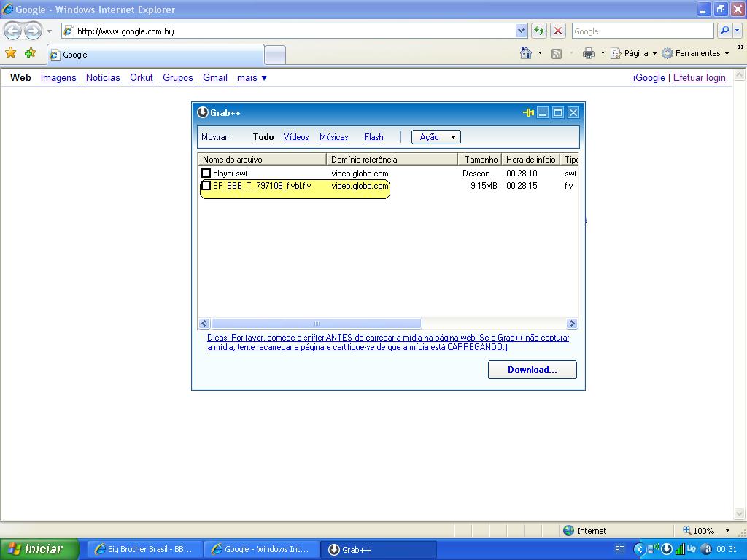
Task: Open the Iniciar start menu
Action: 39,549
